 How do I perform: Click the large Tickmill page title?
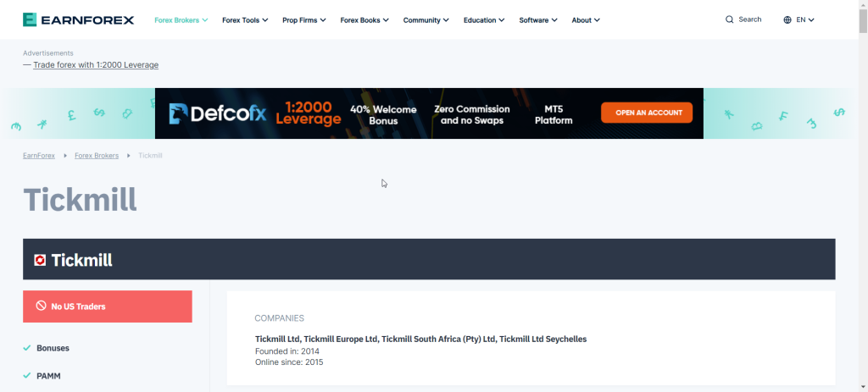click(x=80, y=200)
